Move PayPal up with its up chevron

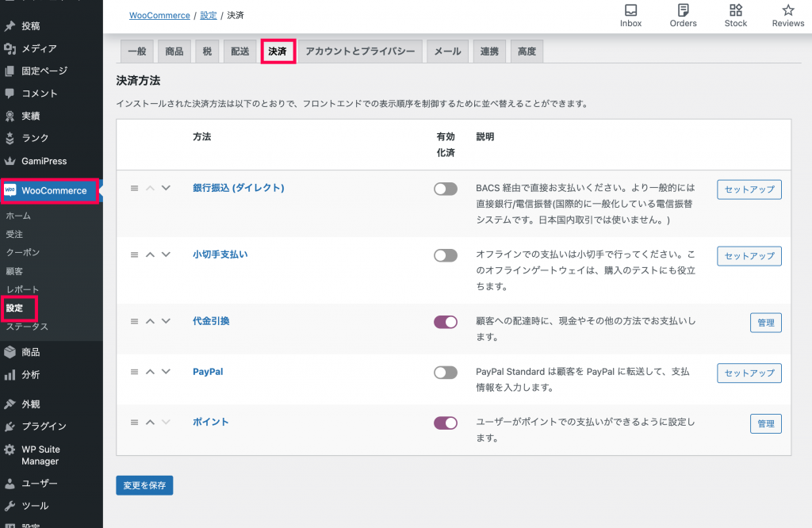tap(150, 372)
